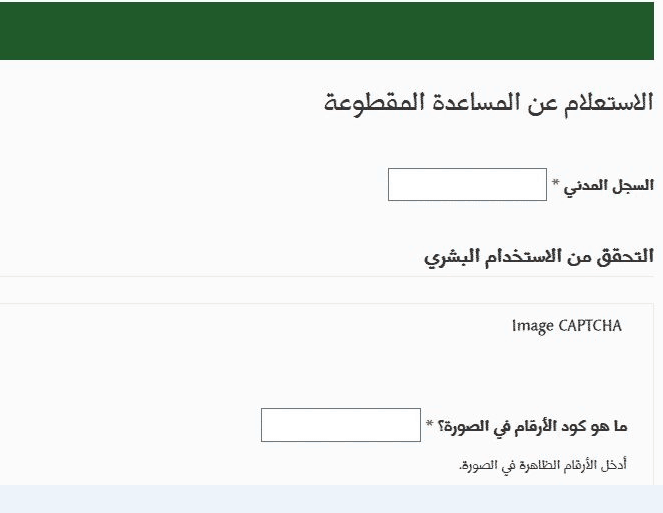Click the dark green header banner
Viewport: 663px width, 513px height.
[x=327, y=31]
